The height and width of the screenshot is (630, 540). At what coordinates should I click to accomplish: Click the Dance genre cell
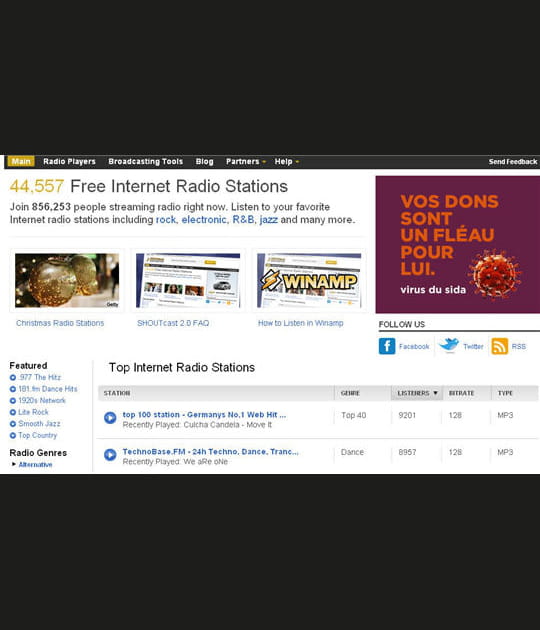[352, 452]
